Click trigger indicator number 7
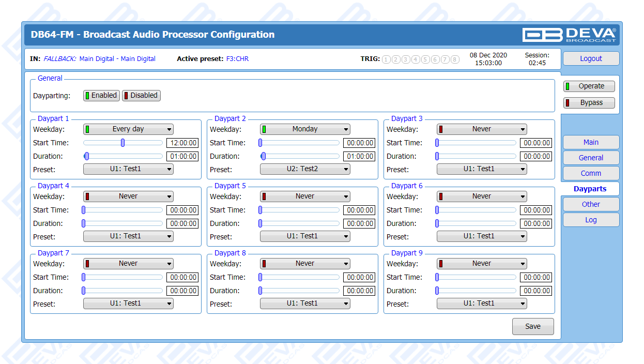The height and width of the screenshot is (364, 644). pyautogui.click(x=445, y=59)
